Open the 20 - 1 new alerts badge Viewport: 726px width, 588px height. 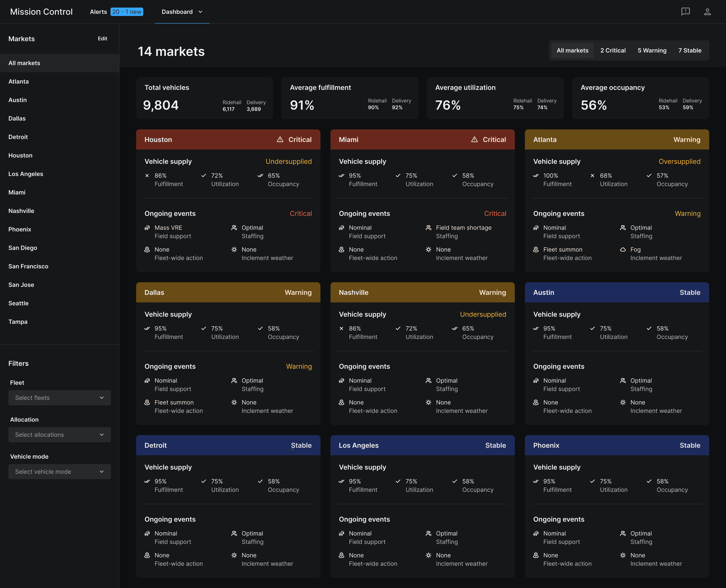pos(127,12)
